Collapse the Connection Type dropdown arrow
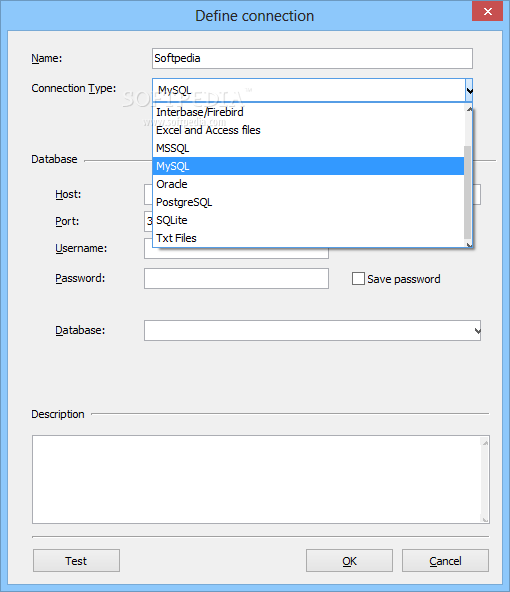Screen dimensions: 510x592 pos(469,90)
